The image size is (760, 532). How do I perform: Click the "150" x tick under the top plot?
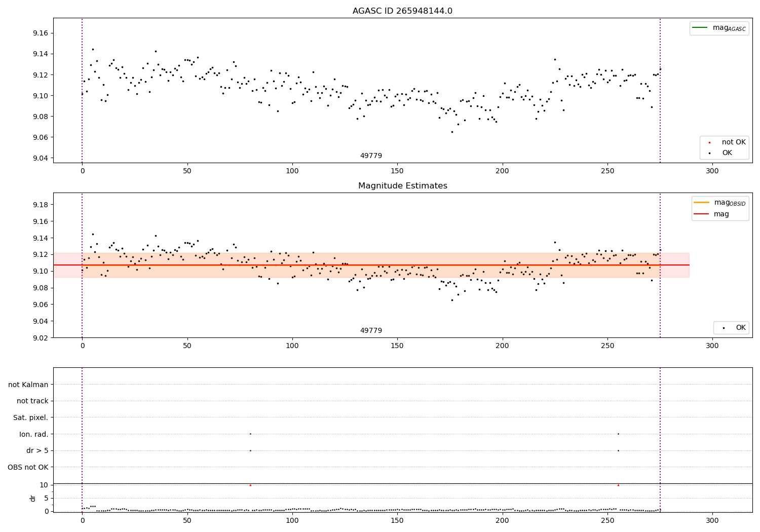(x=397, y=171)
